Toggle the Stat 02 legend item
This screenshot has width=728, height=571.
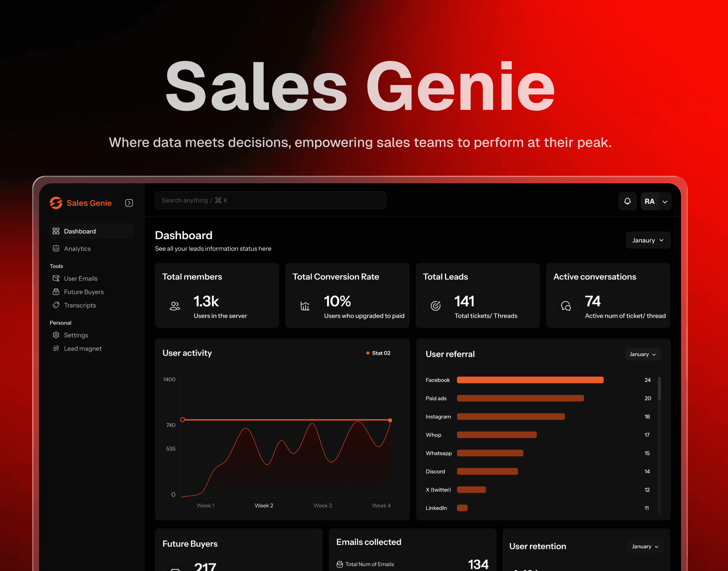378,353
